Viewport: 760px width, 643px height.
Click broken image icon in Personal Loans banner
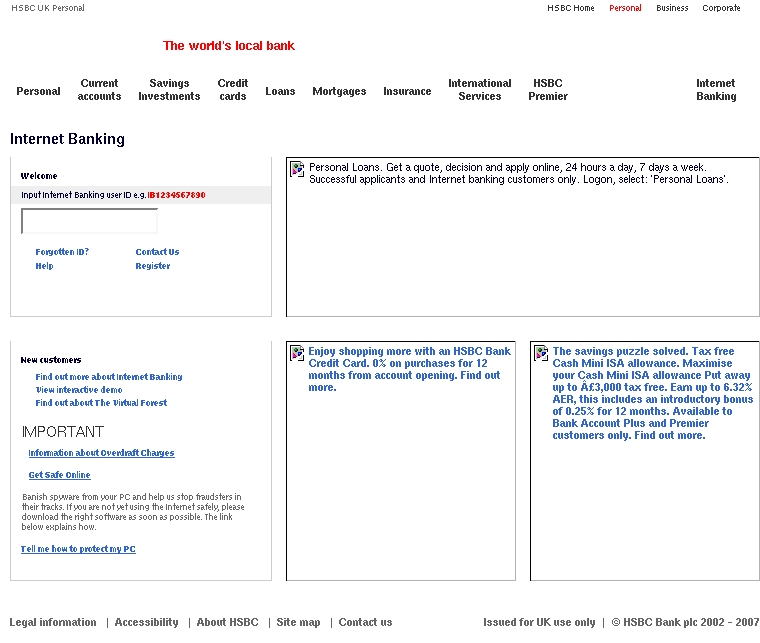tap(297, 169)
